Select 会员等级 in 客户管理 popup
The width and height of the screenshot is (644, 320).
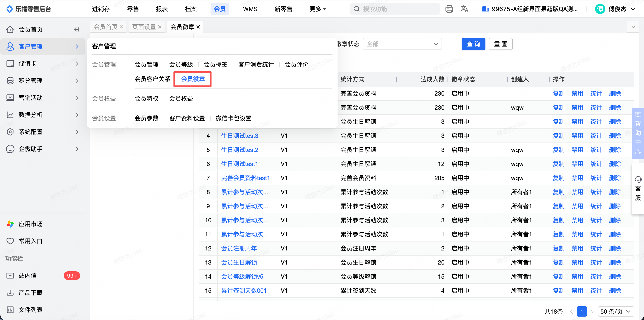181,65
